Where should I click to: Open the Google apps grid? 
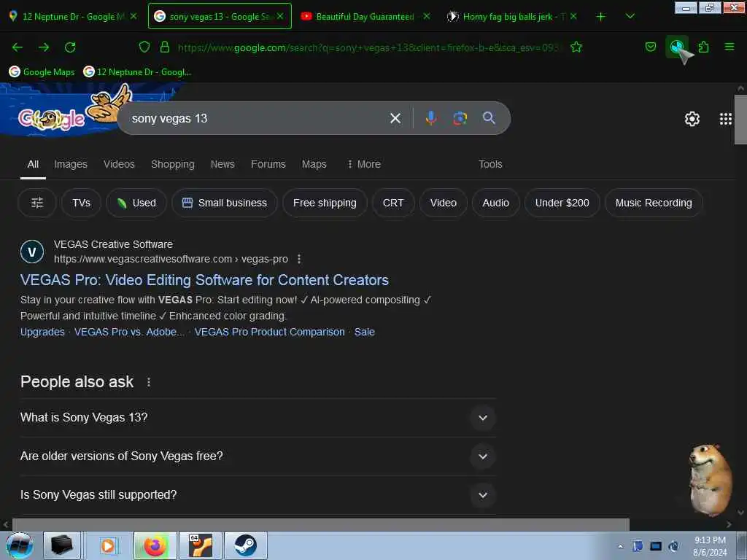point(726,119)
